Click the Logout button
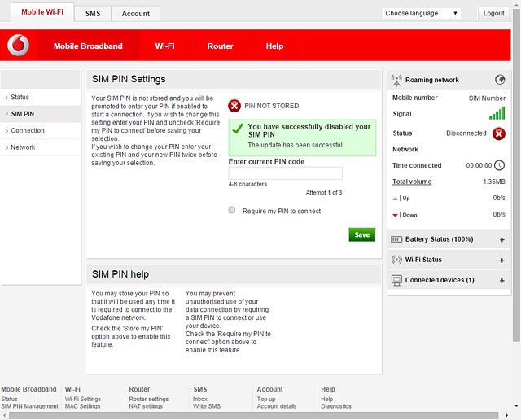This screenshot has width=521, height=420. pos(493,13)
